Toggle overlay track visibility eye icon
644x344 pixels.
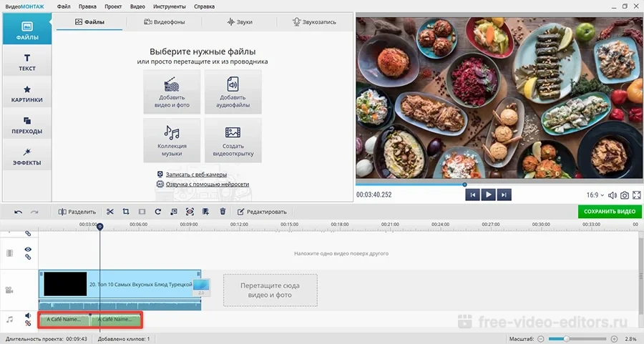tap(29, 250)
